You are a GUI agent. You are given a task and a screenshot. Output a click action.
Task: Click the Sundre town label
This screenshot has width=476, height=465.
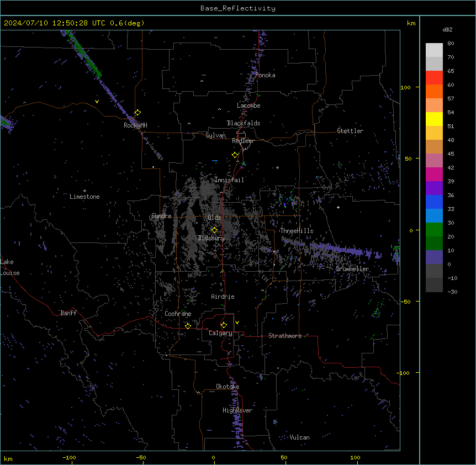(161, 216)
